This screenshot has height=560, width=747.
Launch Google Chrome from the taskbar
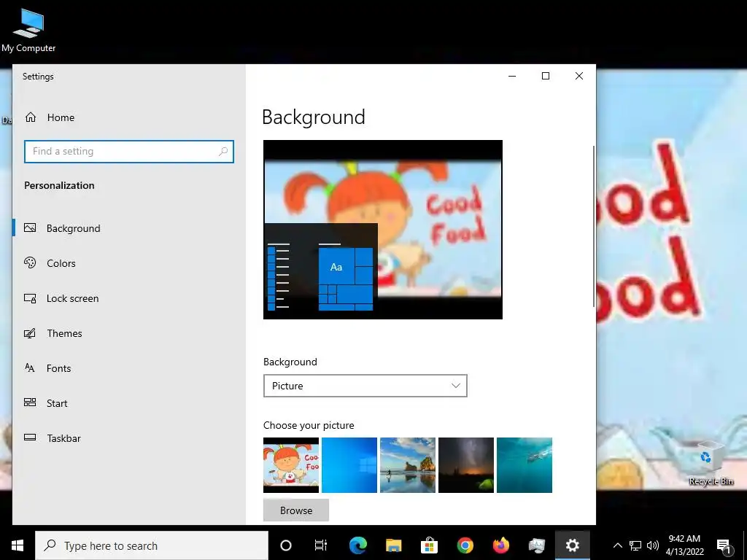(x=465, y=545)
